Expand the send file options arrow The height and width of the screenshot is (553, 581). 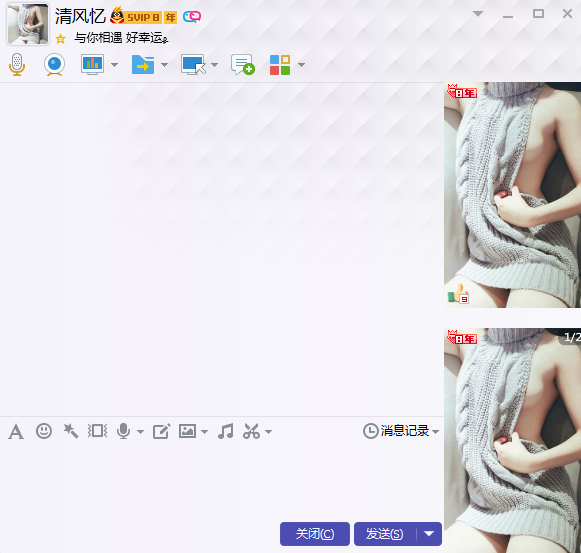pos(165,65)
